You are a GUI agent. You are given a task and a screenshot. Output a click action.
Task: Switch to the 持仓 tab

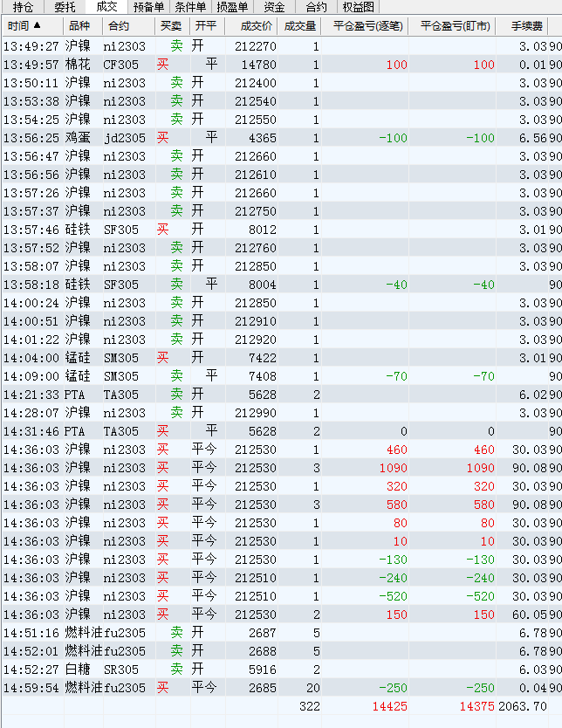pos(23,7)
